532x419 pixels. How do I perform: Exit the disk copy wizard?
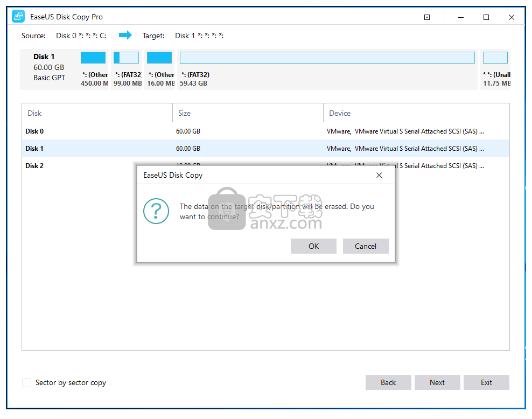point(486,382)
